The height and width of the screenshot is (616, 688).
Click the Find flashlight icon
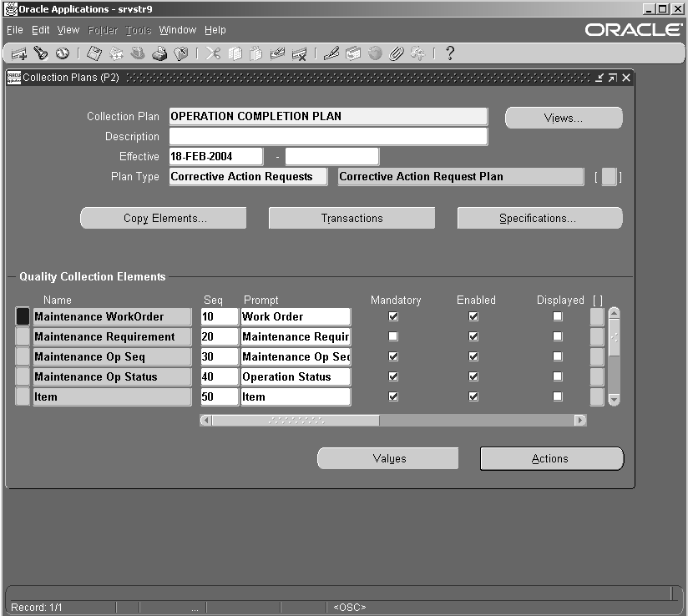tap(41, 53)
